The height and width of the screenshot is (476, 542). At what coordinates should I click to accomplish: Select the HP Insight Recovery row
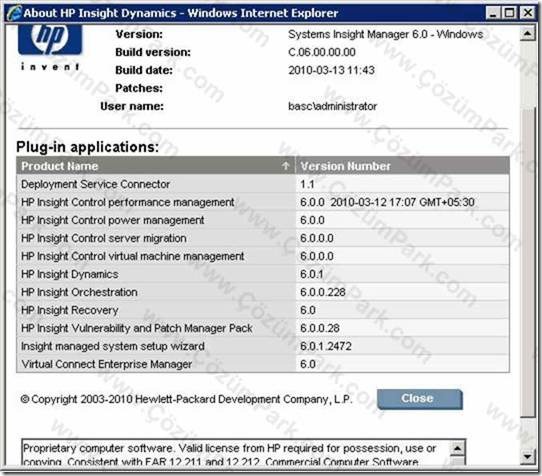coord(263,310)
